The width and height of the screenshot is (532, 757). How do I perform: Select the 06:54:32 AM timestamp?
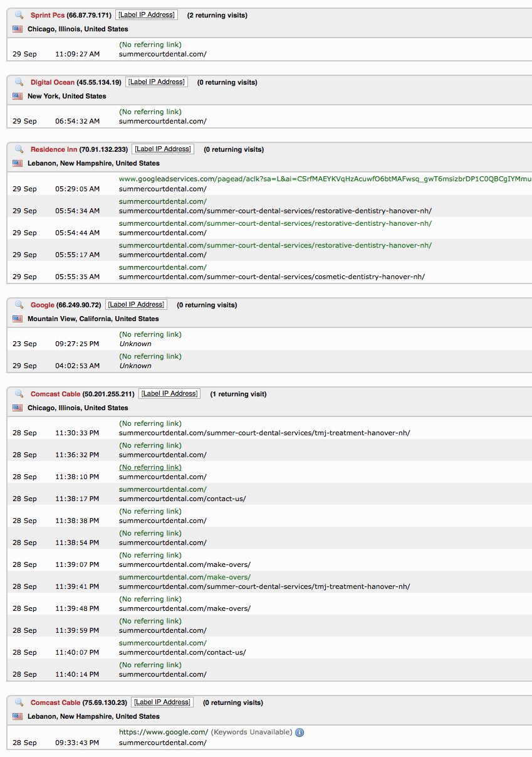tap(77, 121)
